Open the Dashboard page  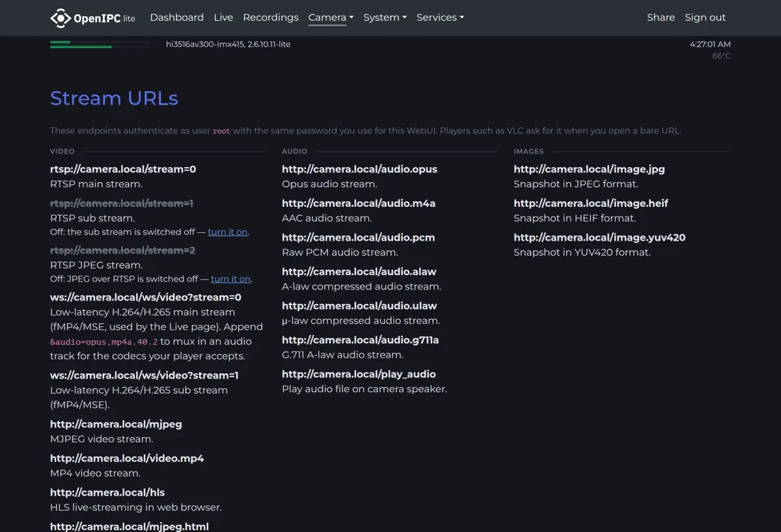[176, 18]
